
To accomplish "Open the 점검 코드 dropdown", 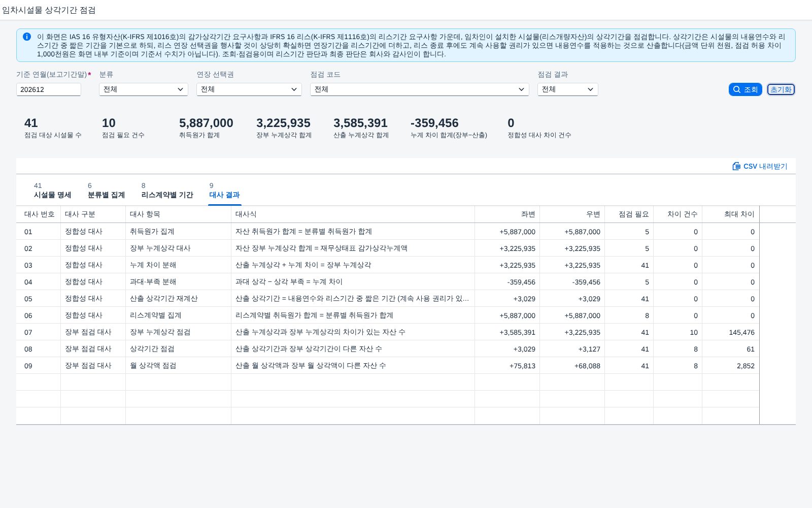I will point(420,89).
